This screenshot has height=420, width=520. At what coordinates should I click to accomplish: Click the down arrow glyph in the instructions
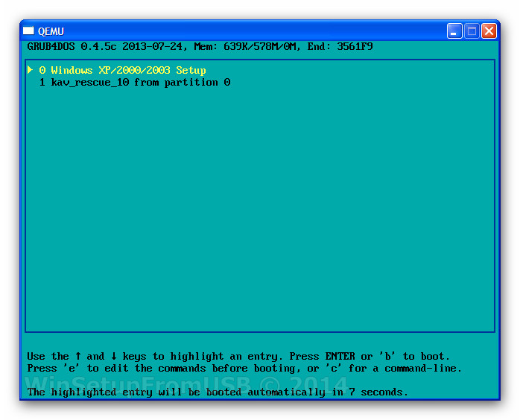tap(113, 356)
